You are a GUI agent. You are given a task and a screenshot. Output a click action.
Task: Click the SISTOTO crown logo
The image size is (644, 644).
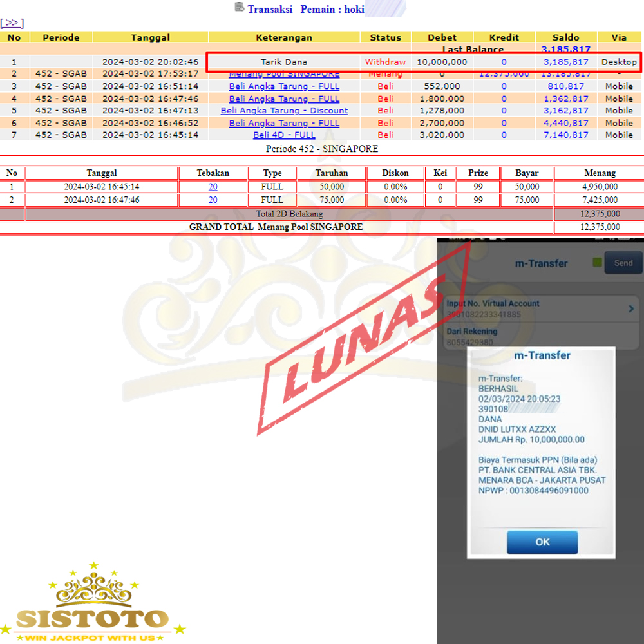[x=92, y=605]
